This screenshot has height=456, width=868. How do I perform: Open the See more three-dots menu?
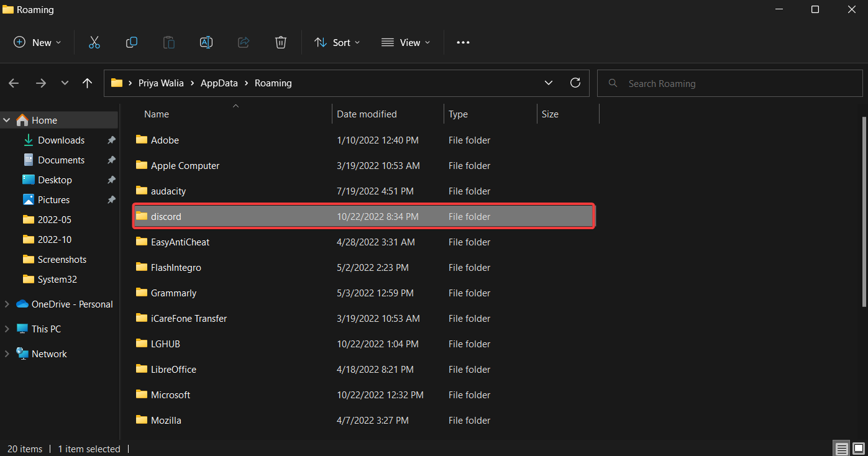pyautogui.click(x=463, y=42)
